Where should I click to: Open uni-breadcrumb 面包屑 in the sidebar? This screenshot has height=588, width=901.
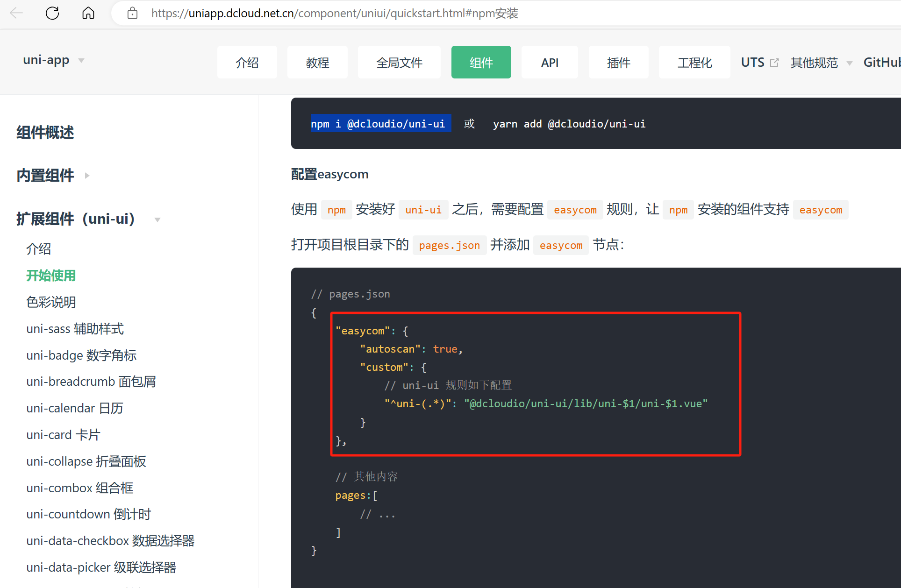click(x=91, y=382)
